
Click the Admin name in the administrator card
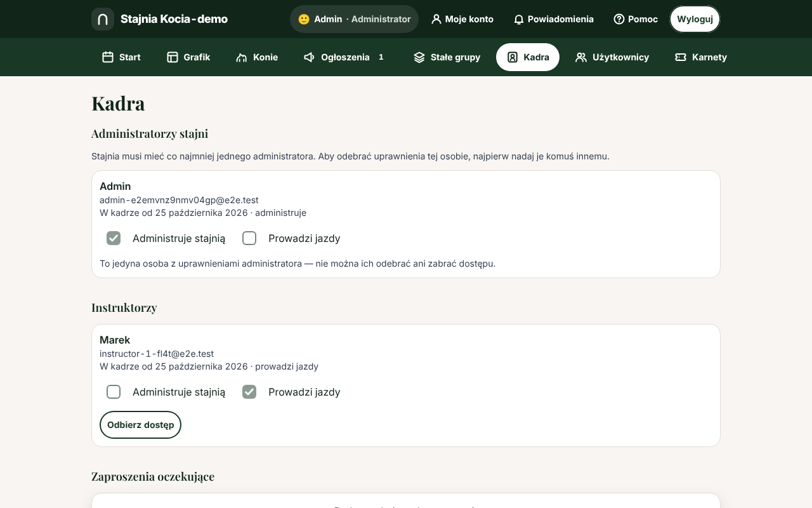(x=115, y=186)
